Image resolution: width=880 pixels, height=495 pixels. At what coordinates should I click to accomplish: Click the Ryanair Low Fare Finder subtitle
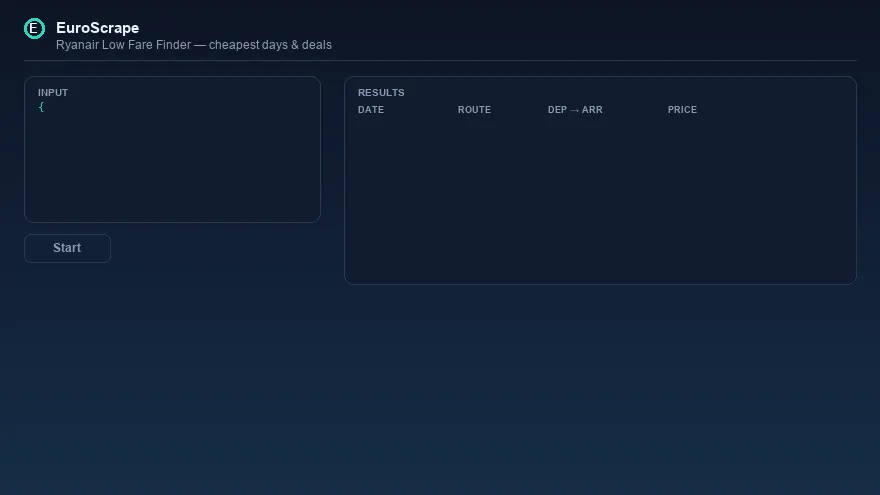(194, 45)
